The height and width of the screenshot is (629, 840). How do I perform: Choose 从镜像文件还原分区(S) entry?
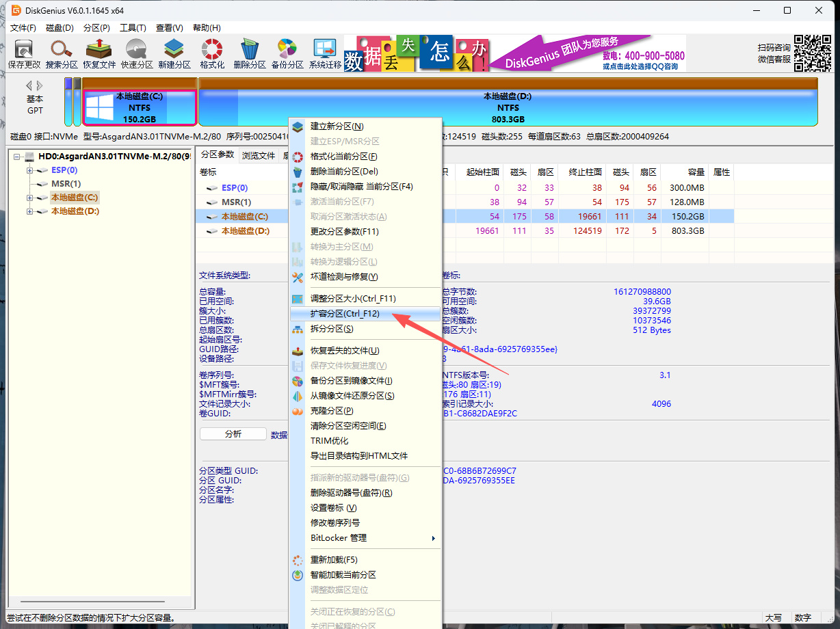[365, 396]
